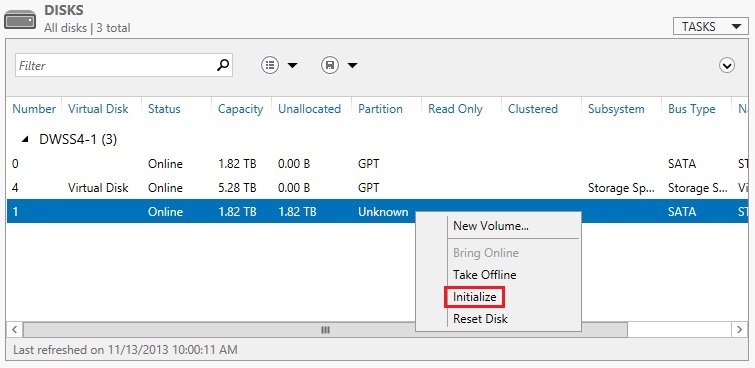Image resolution: width=755 pixels, height=368 pixels.
Task: Click the All disks | 3 total subtitle
Action: (x=87, y=28)
